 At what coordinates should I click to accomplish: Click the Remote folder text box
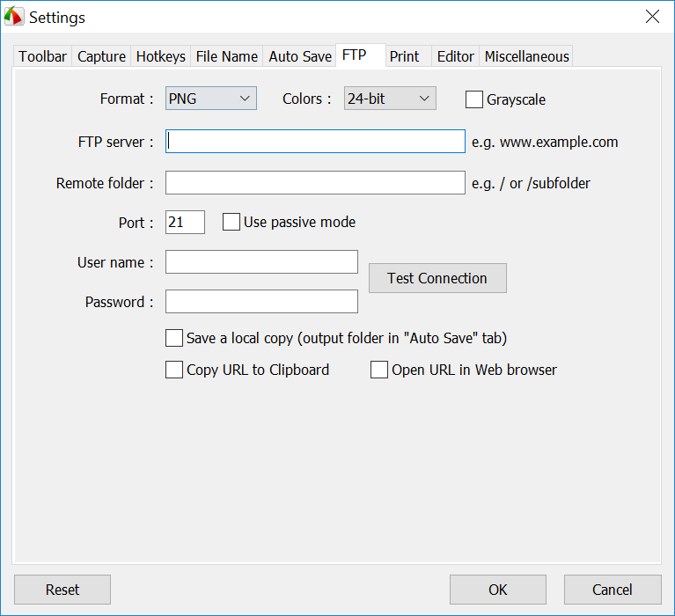[x=315, y=182]
